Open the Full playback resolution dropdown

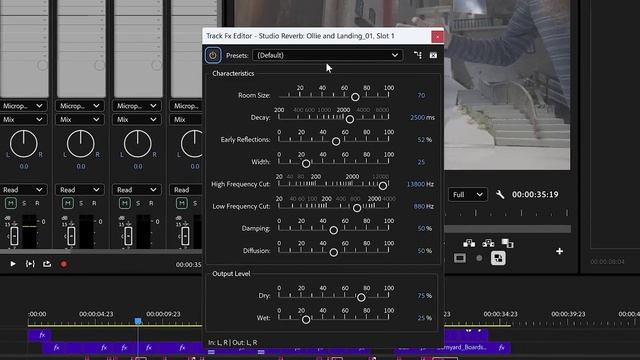coord(467,195)
